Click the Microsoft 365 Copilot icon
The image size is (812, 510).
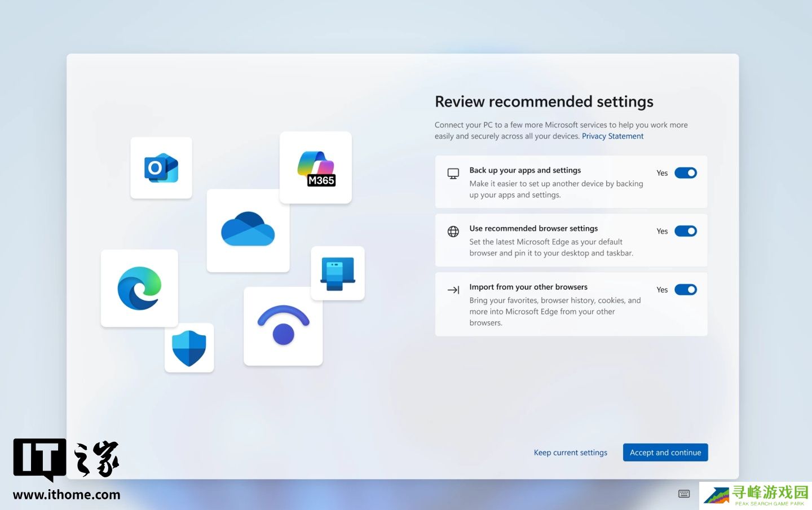click(x=316, y=168)
